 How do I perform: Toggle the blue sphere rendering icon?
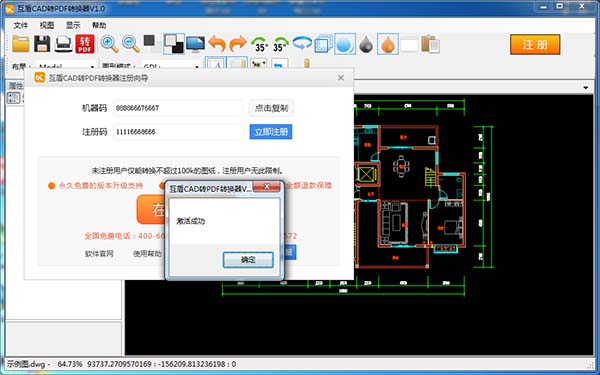[345, 44]
